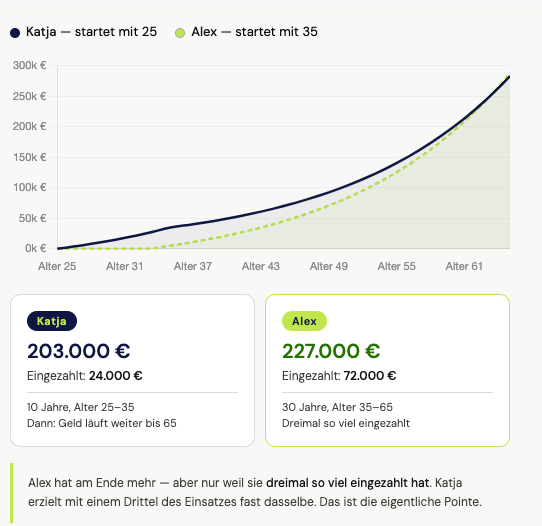Click the 'Alter 43' x-axis label
The height and width of the screenshot is (526, 542).
(261, 266)
